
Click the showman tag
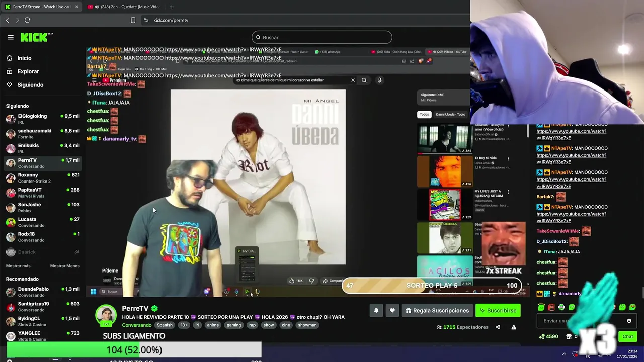pyautogui.click(x=307, y=325)
